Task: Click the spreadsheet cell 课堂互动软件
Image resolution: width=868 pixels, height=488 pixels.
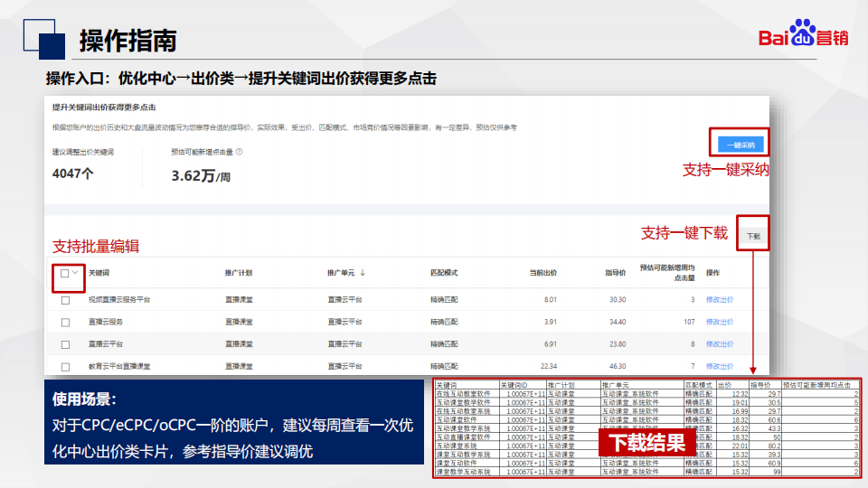Action: point(457,463)
